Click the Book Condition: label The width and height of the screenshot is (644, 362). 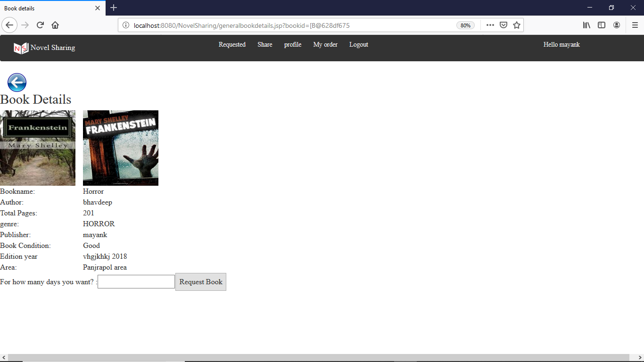(x=25, y=246)
